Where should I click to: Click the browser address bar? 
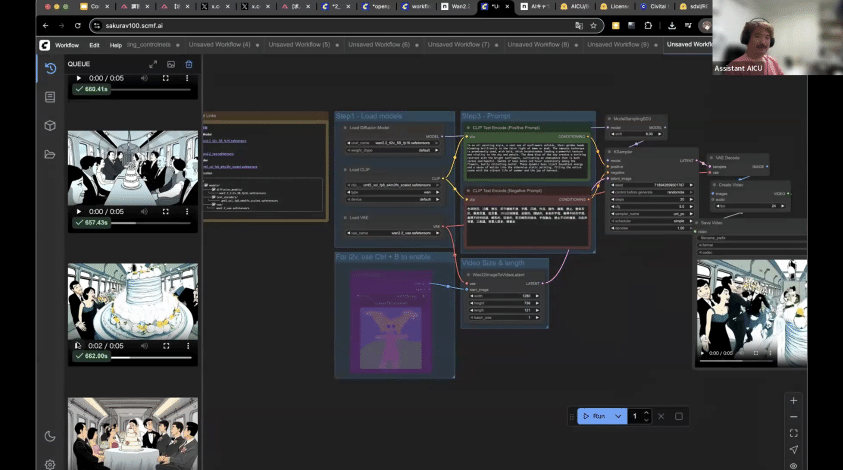click(333, 25)
